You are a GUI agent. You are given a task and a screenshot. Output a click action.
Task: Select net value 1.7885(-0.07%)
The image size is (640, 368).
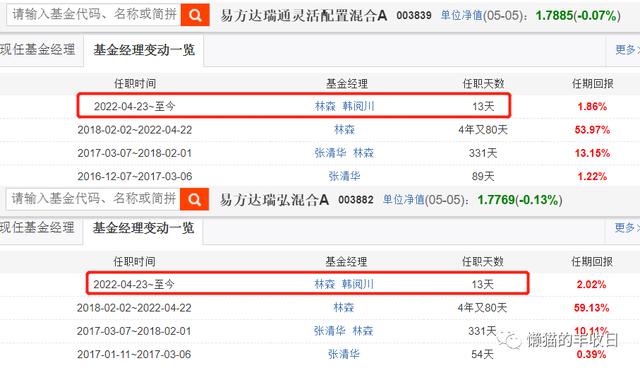[578, 16]
